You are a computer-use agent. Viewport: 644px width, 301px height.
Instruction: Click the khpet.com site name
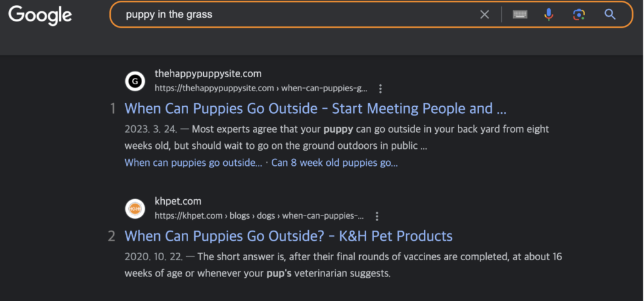(x=178, y=201)
